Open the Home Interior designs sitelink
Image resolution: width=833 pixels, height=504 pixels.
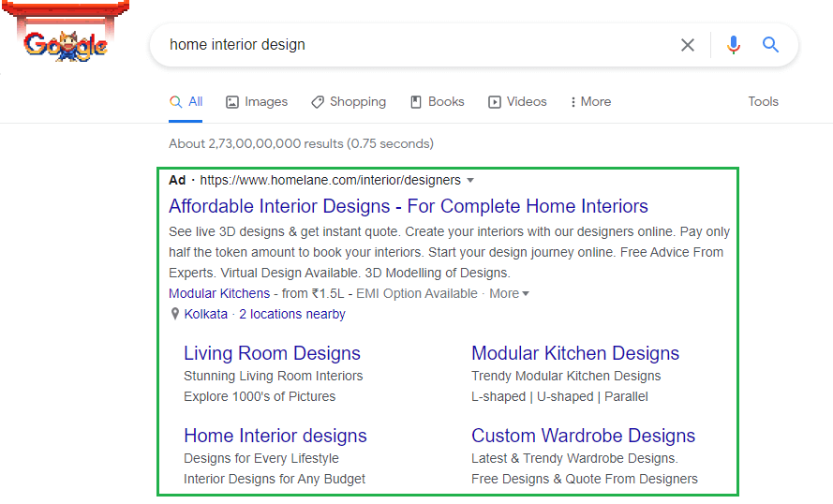275,436
